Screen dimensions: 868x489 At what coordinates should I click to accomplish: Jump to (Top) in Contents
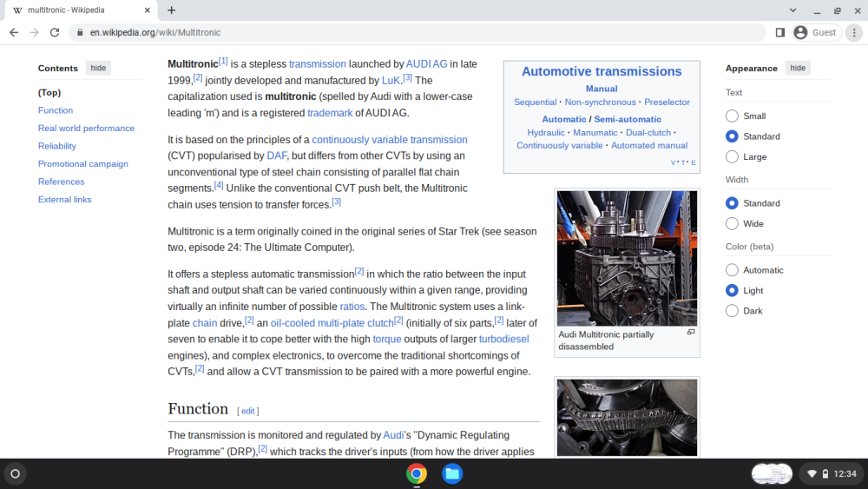(x=49, y=92)
